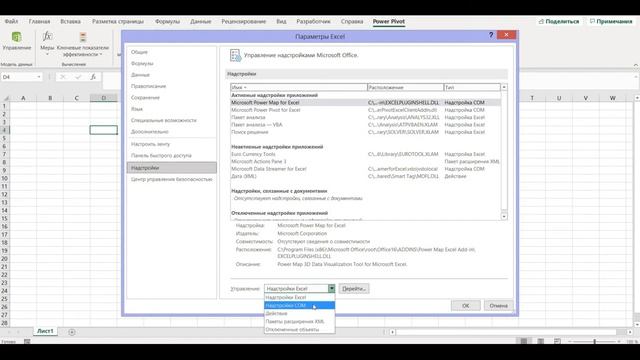Viewport: 640px width, 360px height.
Task: Open the Справка ribbon tab
Action: point(352,21)
